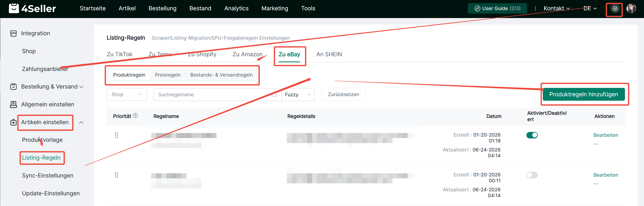The width and height of the screenshot is (644, 206).
Task: Open the User Guide (2/3) button
Action: 497,9
